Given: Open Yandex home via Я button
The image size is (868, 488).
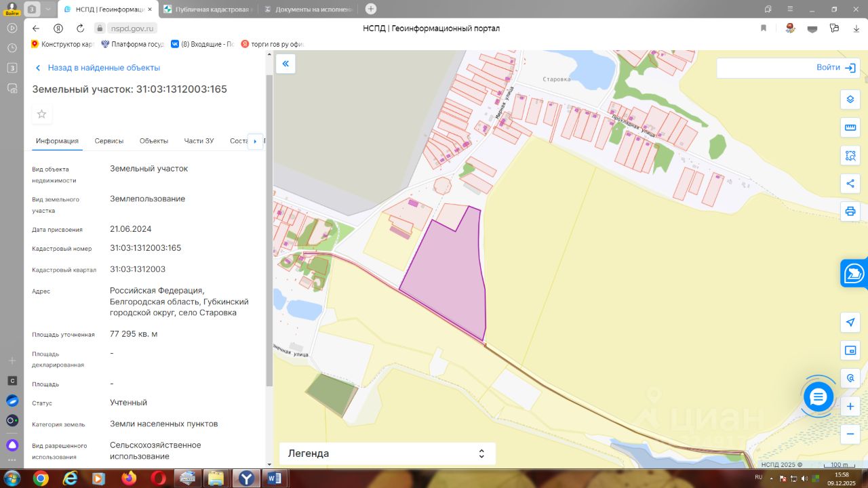Looking at the screenshot, I should point(58,28).
